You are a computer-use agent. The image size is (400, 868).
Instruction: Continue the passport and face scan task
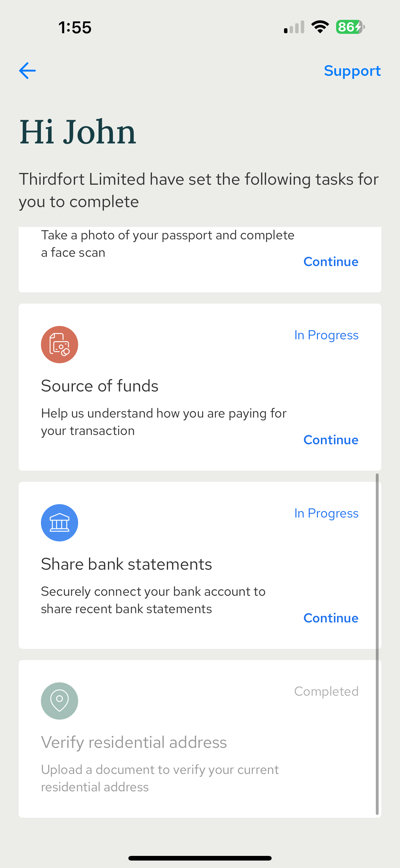tap(331, 262)
